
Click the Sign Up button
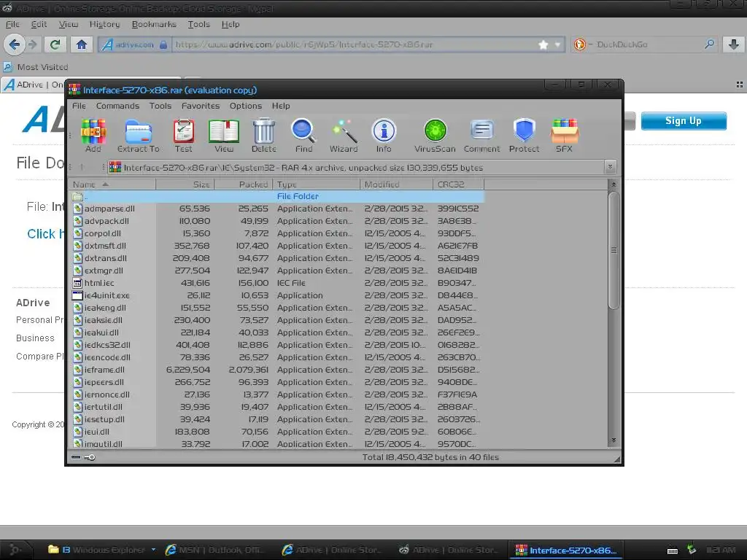pos(684,121)
